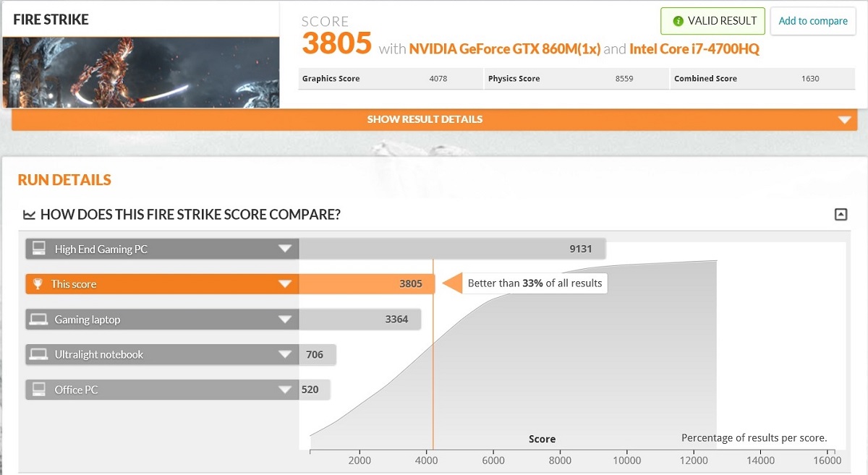Click the arrow on Show Result Details bar

click(844, 120)
